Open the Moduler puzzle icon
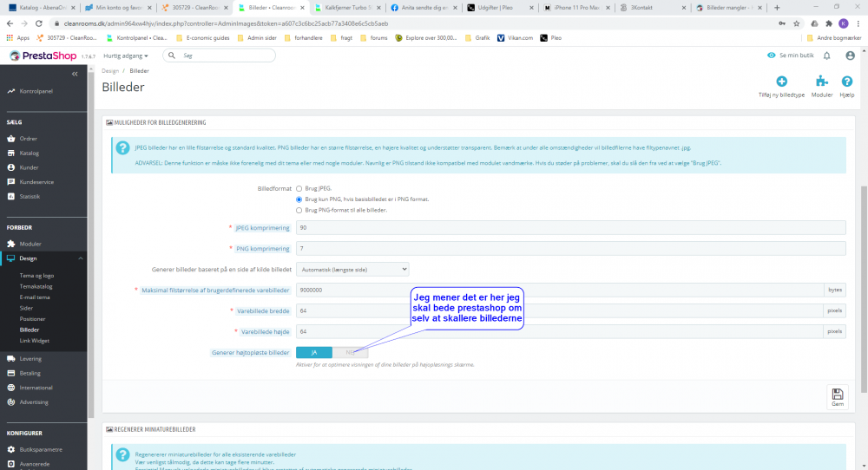 (821, 82)
